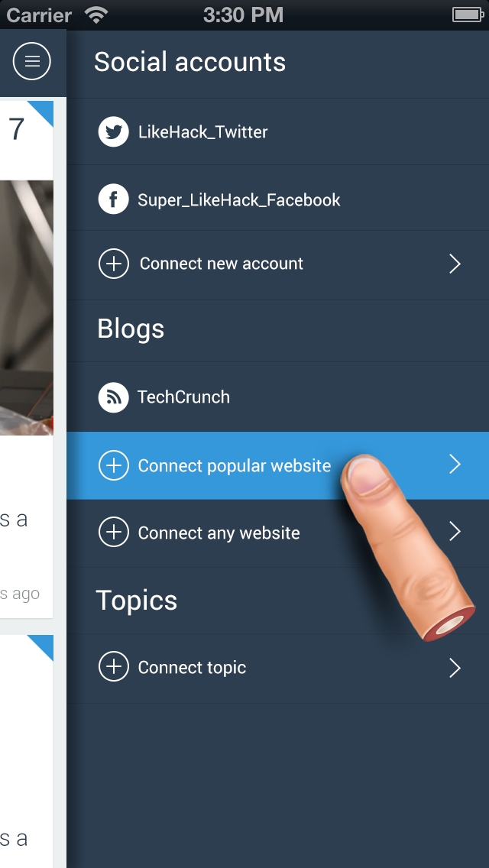Expand the Connect any website chevron
Viewport: 489px width, 868px height.
tap(455, 532)
